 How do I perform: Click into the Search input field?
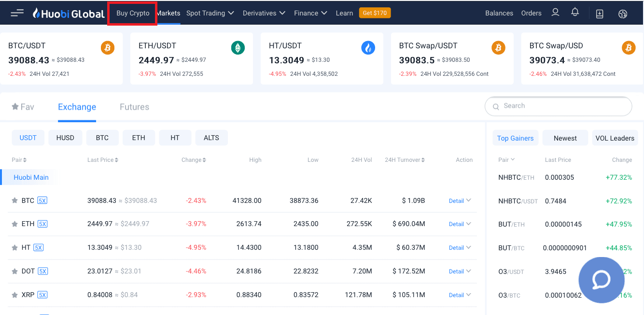tap(559, 106)
